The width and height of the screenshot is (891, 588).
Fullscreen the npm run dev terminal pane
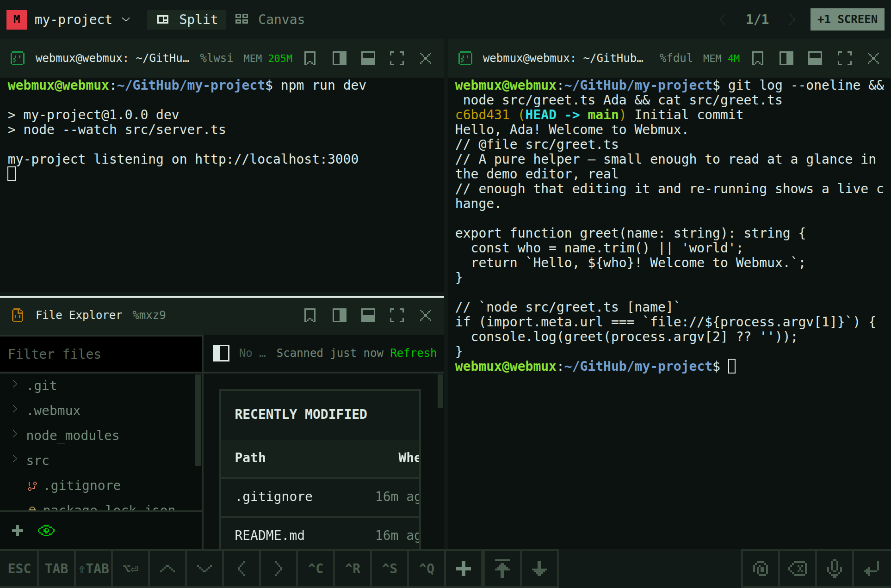[x=397, y=58]
